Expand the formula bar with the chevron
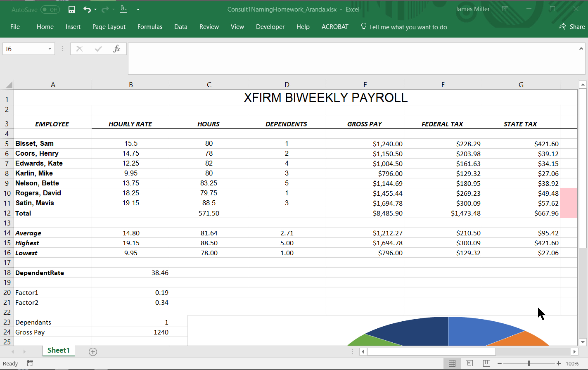Screen dimensions: 588x370 click(581, 49)
